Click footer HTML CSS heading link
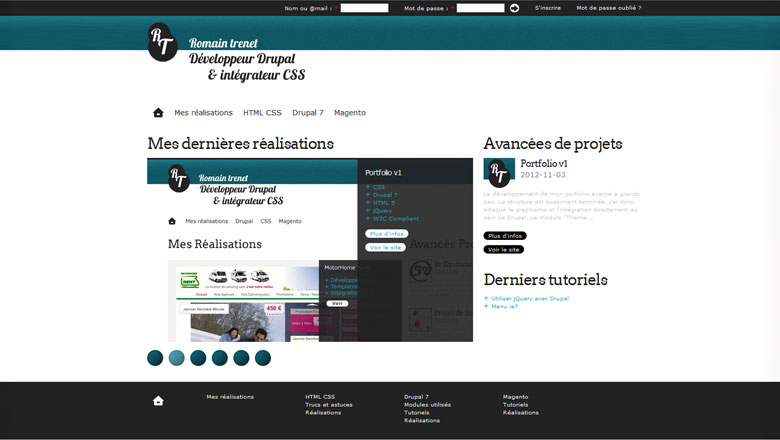 click(x=320, y=397)
